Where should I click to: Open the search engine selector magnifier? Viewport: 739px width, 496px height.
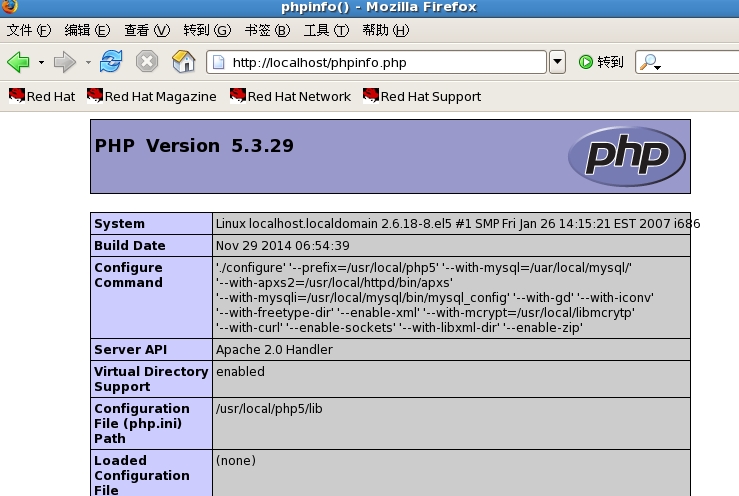[x=650, y=62]
